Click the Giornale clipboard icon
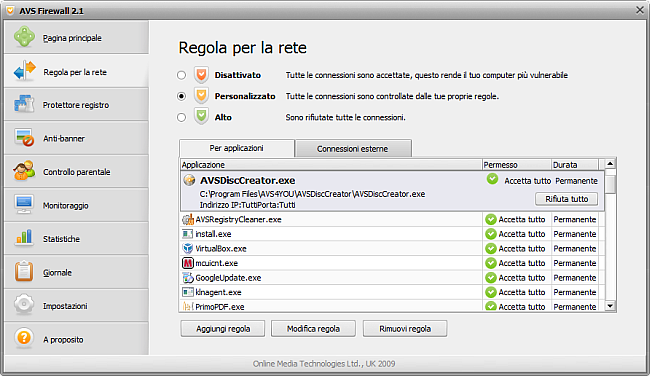The height and width of the screenshot is (376, 650). [24, 271]
